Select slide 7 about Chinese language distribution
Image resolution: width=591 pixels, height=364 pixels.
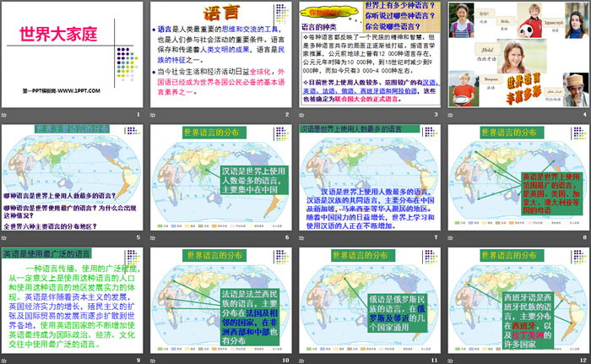click(x=369, y=177)
